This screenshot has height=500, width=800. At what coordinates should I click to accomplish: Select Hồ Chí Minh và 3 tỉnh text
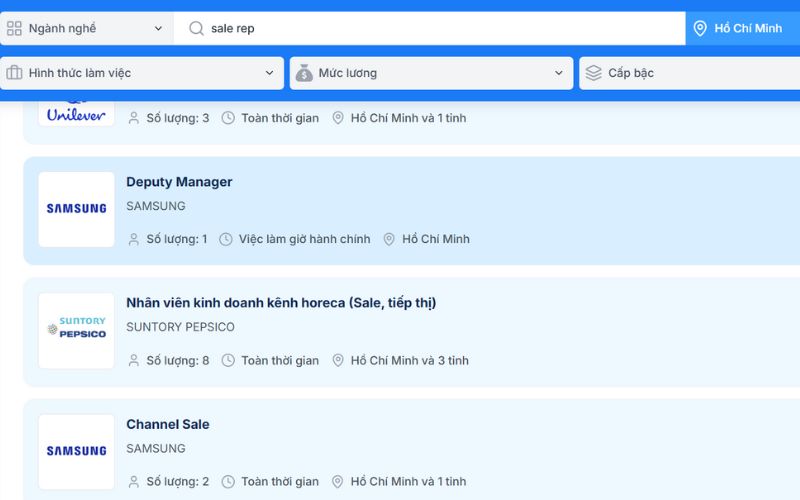click(410, 360)
